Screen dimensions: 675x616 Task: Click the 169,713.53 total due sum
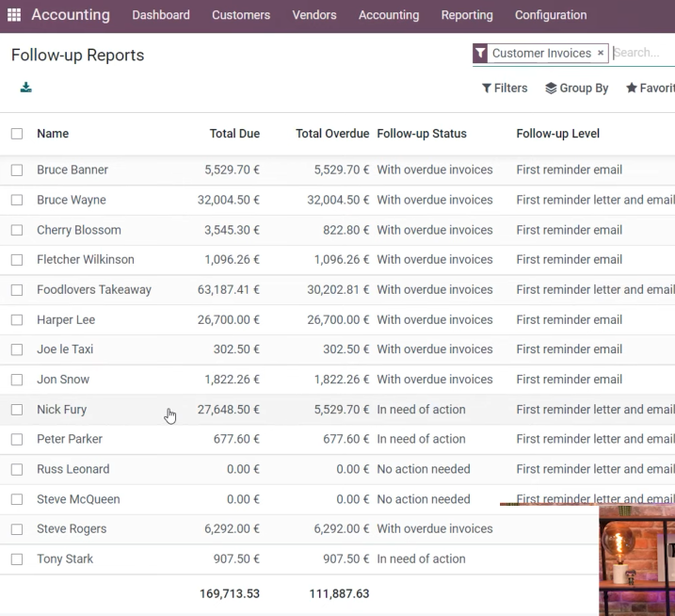pyautogui.click(x=230, y=594)
